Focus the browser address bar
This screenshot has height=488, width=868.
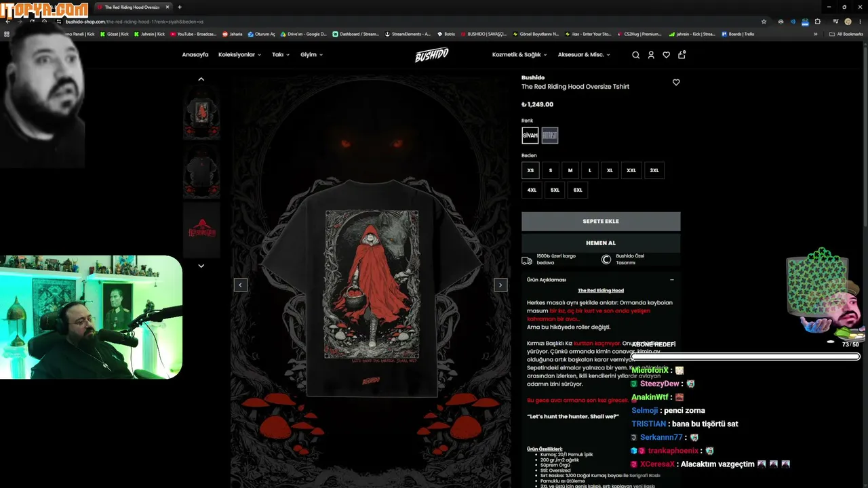click(407, 22)
